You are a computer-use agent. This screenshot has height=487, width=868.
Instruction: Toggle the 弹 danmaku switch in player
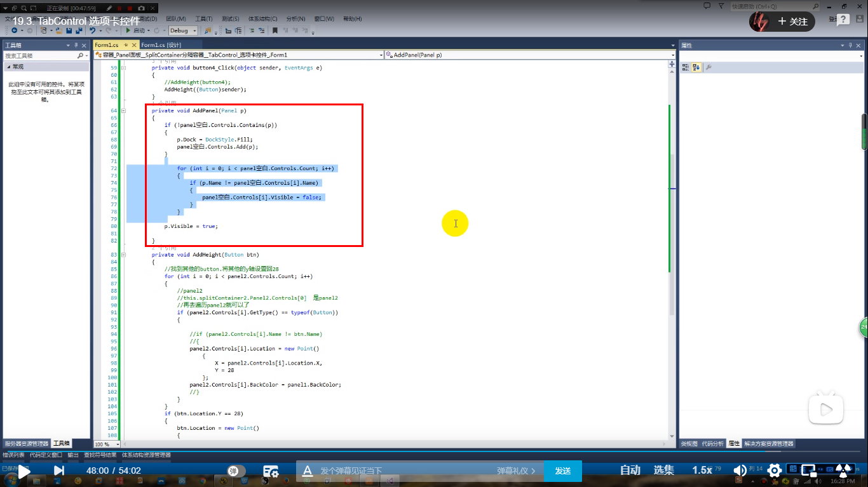coord(233,471)
